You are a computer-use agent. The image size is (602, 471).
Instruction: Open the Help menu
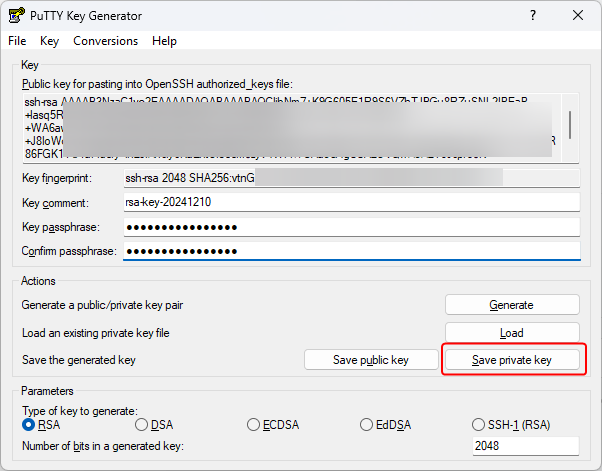[x=164, y=41]
